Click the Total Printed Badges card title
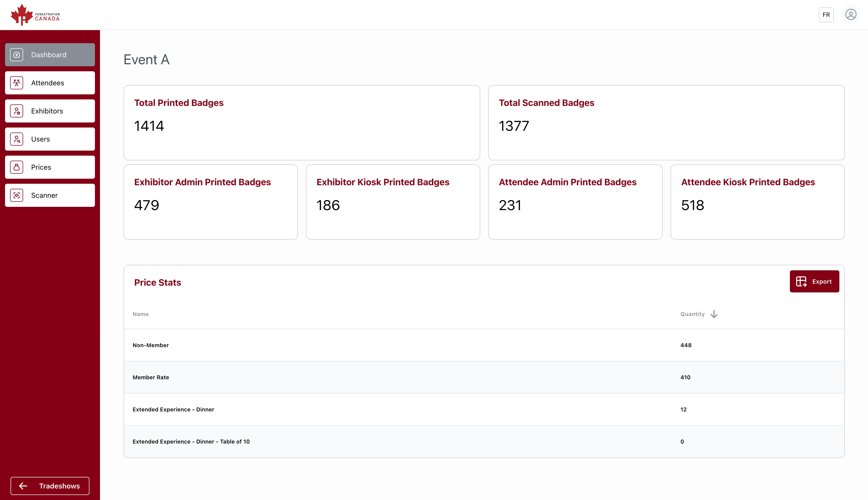Image resolution: width=868 pixels, height=500 pixels. click(x=179, y=103)
